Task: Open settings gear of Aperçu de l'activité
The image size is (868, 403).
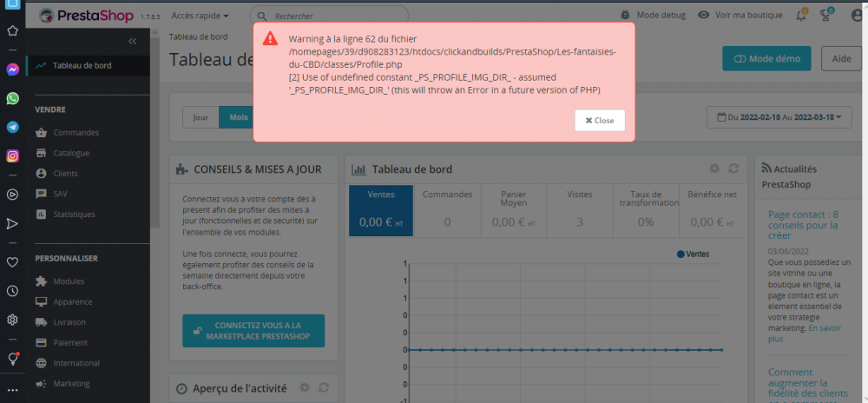Action: 305,387
